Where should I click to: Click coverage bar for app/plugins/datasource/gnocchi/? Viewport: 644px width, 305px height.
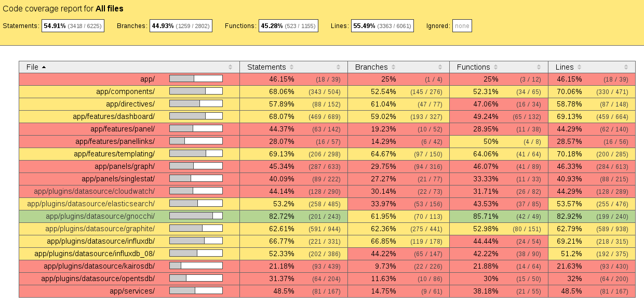pyautogui.click(x=196, y=216)
